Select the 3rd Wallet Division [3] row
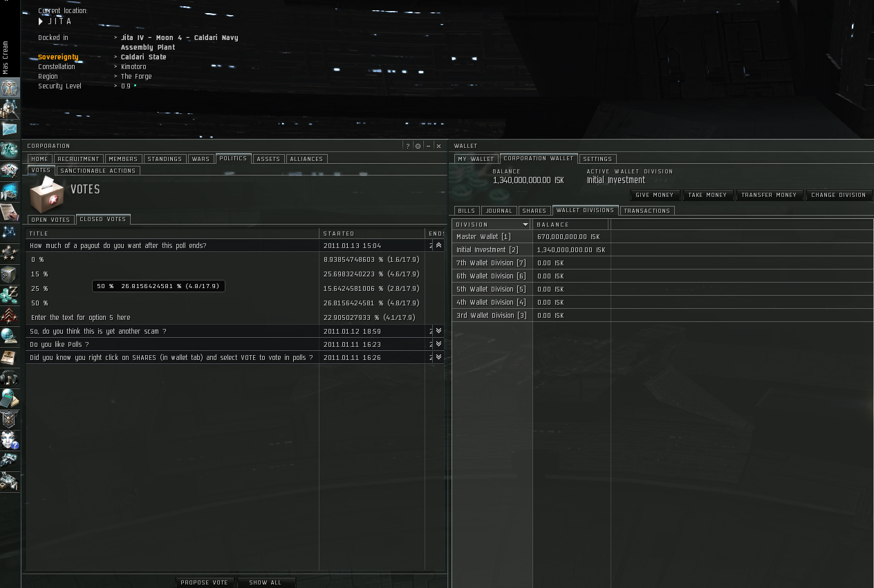Screen dimensions: 874x588 pos(662,315)
